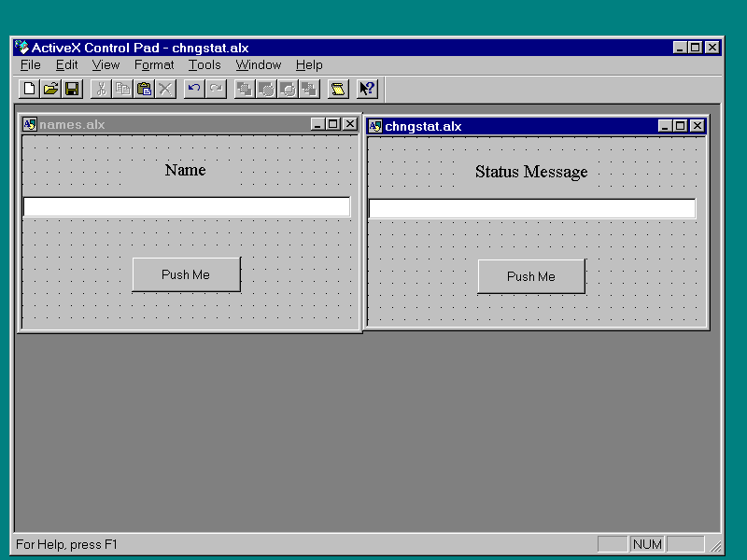This screenshot has width=747, height=560.
Task: Activate the context Help pointer icon
Action: coord(367,89)
